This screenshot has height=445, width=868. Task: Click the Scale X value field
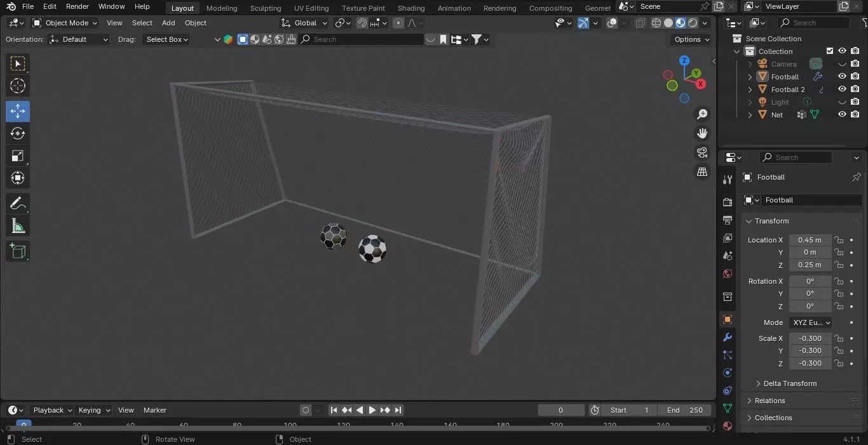pos(810,338)
